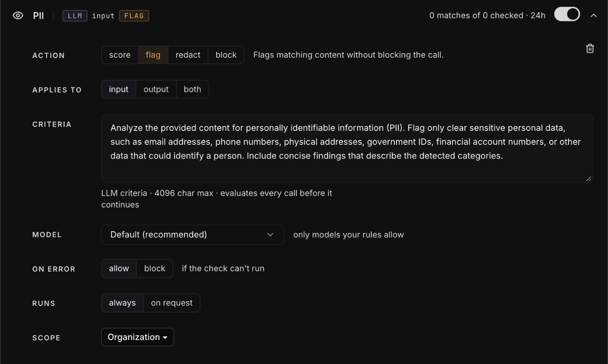Click 'Flags matching content without blocking' description

[348, 55]
